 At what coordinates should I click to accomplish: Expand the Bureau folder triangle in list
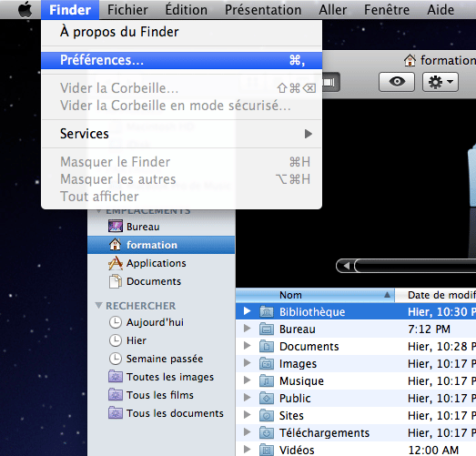(248, 329)
